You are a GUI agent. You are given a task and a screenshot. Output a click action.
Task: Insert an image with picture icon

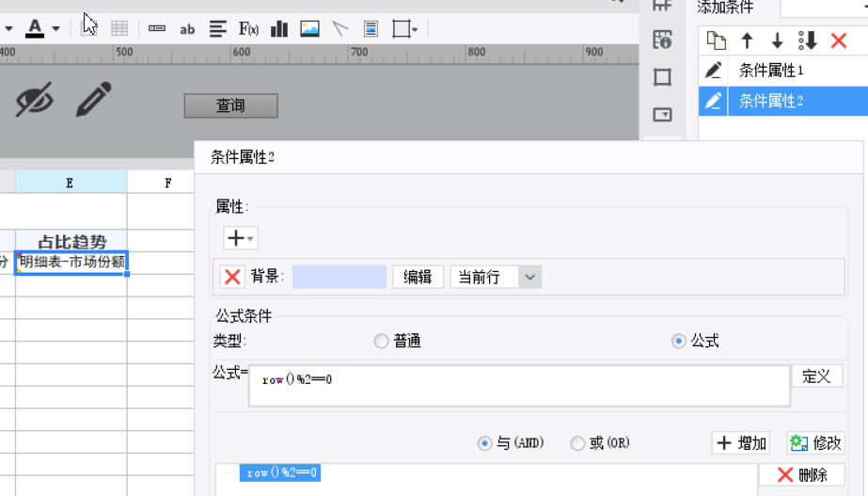click(x=309, y=28)
